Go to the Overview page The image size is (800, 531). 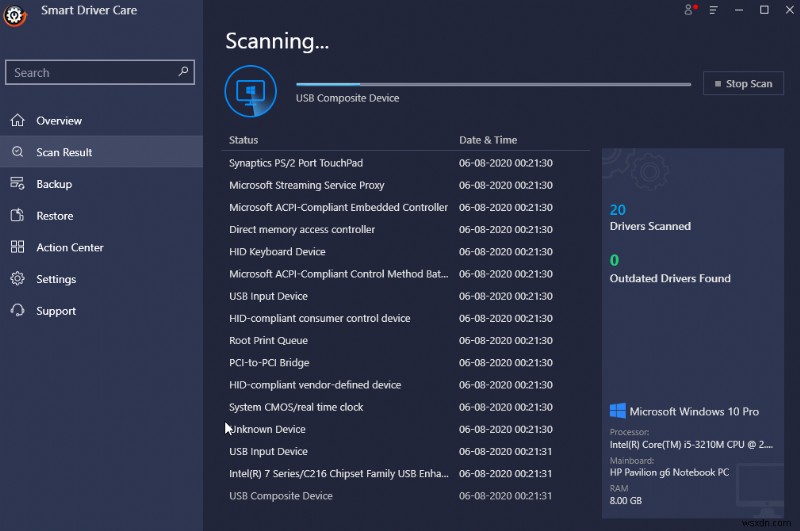click(x=59, y=121)
